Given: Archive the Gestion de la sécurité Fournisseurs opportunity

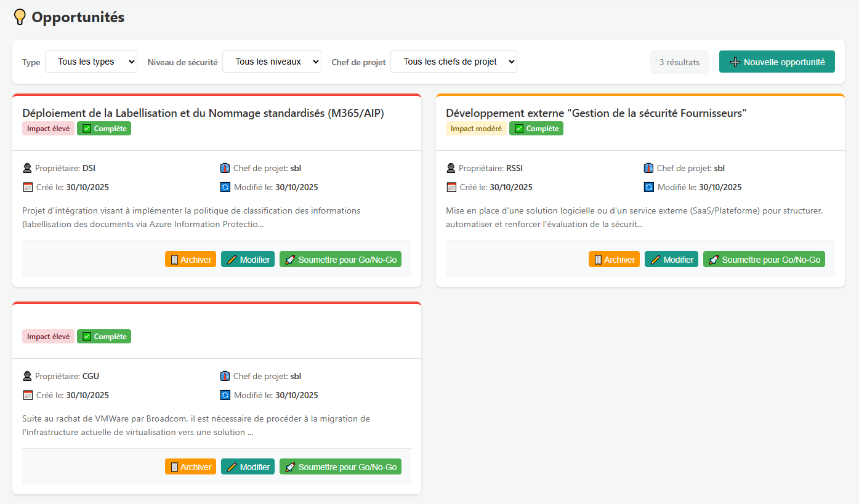Looking at the screenshot, I should 614,259.
